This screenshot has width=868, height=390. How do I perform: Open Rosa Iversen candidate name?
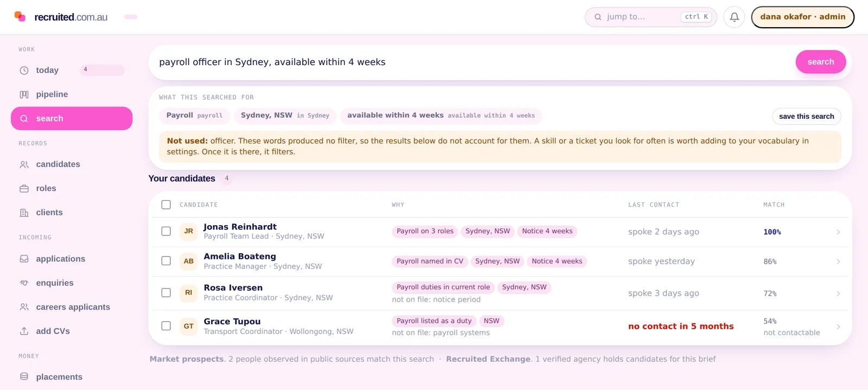pos(233,287)
